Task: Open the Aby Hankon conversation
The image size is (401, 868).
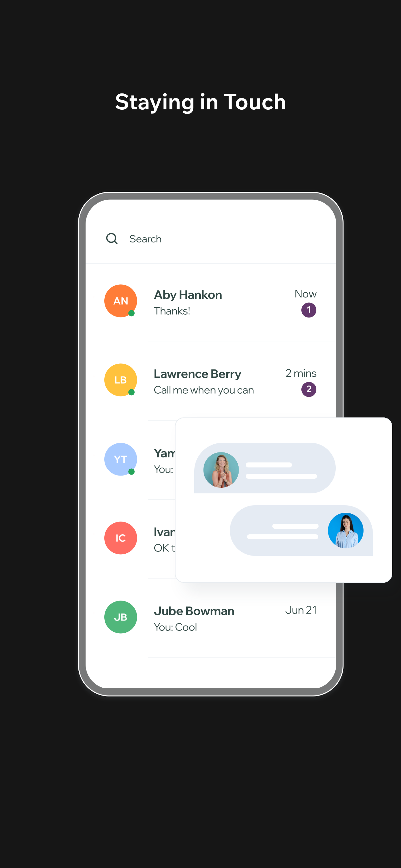Action: (211, 302)
